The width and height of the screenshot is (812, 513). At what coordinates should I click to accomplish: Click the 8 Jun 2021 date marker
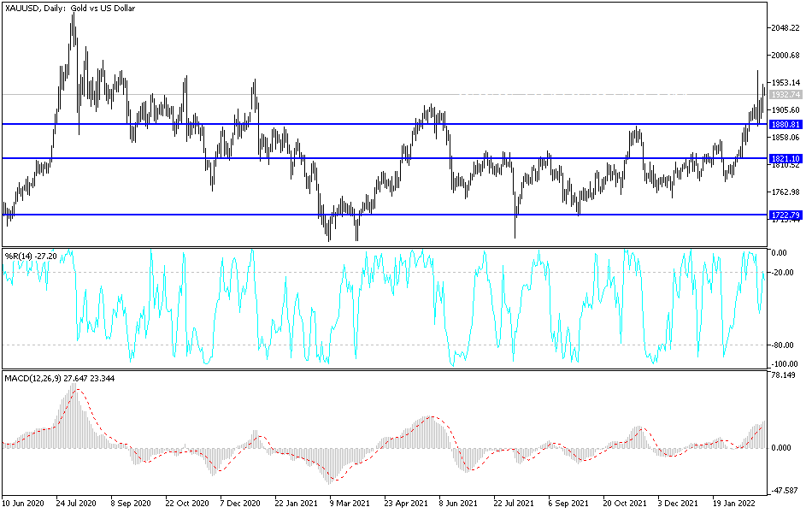pyautogui.click(x=458, y=503)
